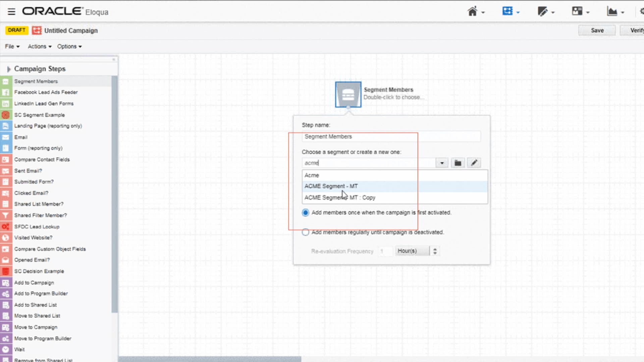Select the ACME Segment MT Copy option
Image resolution: width=644 pixels, height=362 pixels.
pos(340,197)
